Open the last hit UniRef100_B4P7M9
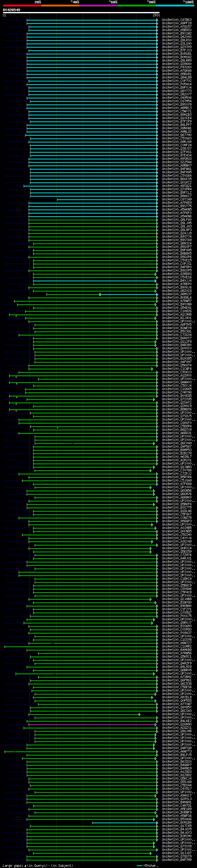The width and height of the screenshot is (197, 868). [x=176, y=860]
